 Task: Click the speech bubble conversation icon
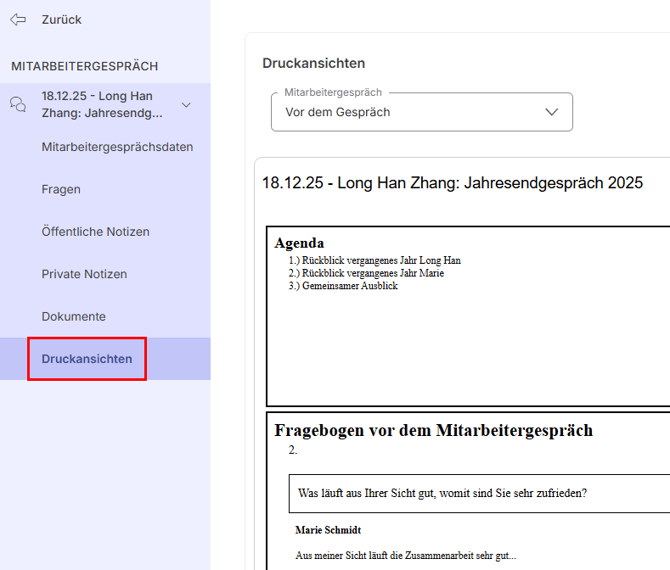click(18, 104)
